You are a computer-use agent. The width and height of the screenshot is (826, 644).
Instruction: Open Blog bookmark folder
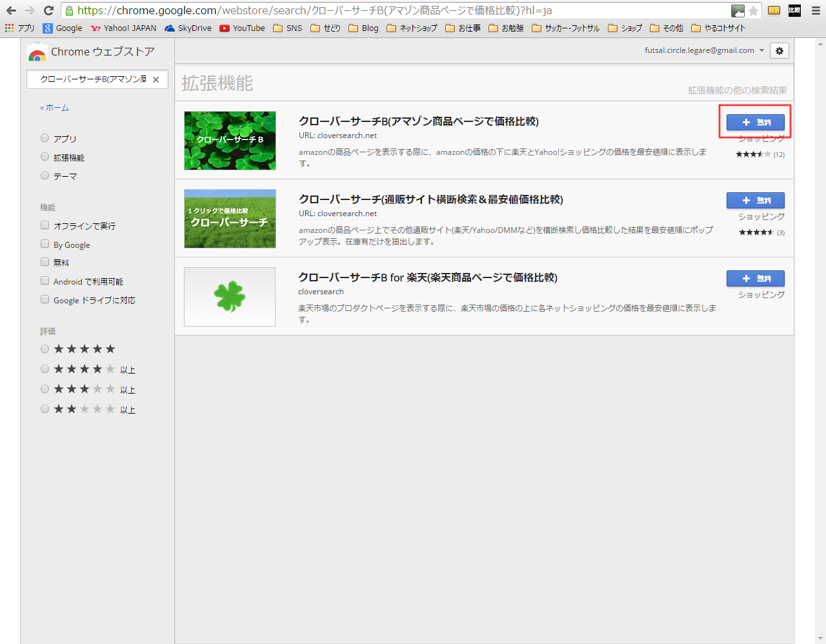[363, 28]
